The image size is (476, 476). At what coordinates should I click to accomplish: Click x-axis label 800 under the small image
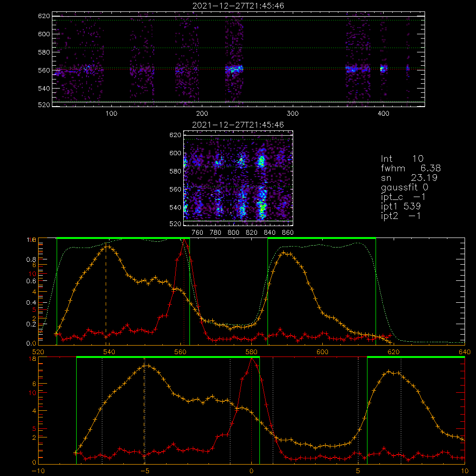(233, 233)
